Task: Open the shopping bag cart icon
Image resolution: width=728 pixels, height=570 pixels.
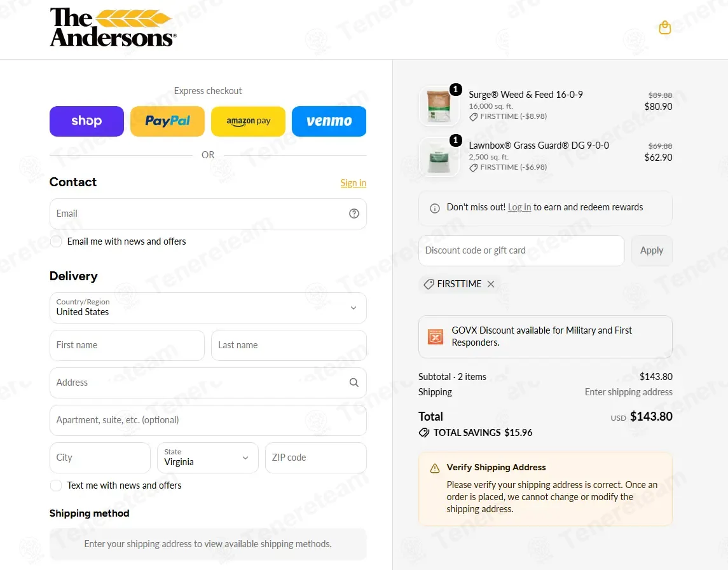Action: (x=665, y=28)
